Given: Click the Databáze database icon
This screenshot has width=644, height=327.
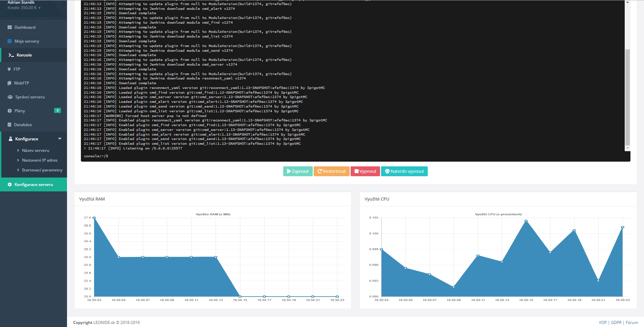Looking at the screenshot, I should [x=9, y=125].
